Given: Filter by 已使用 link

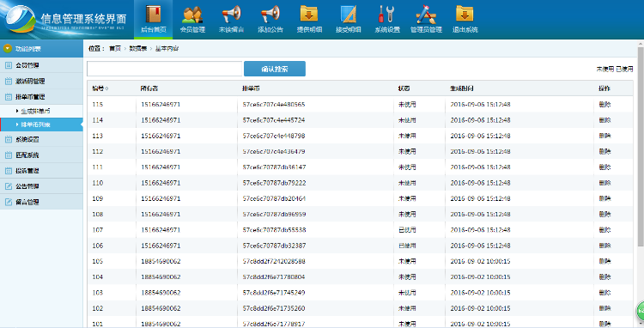Looking at the screenshot, I should (x=624, y=69).
